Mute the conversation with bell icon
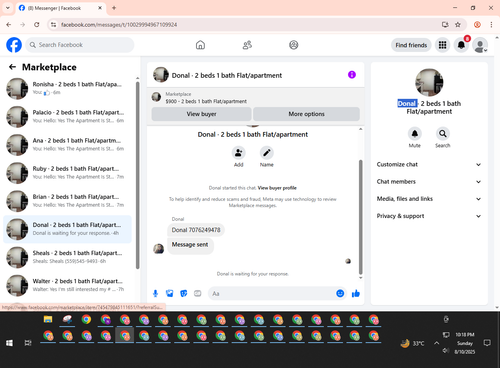500x368 pixels. pyautogui.click(x=415, y=134)
